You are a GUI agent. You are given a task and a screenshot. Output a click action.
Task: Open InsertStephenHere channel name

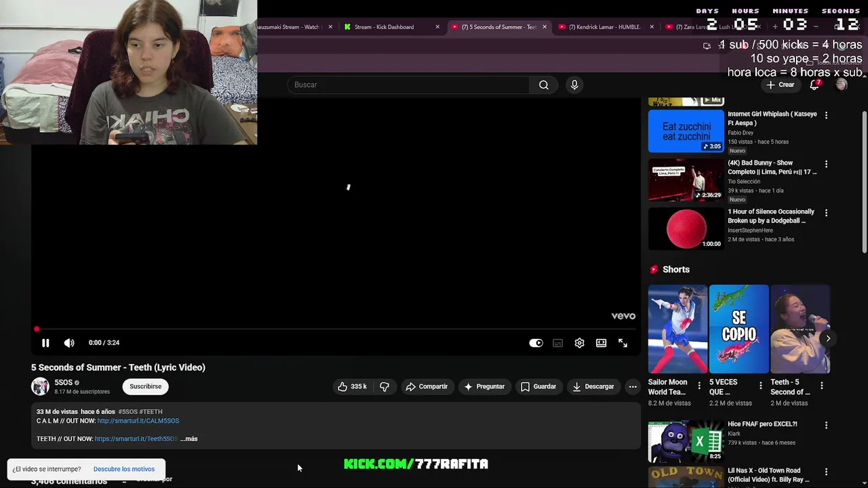(x=751, y=230)
